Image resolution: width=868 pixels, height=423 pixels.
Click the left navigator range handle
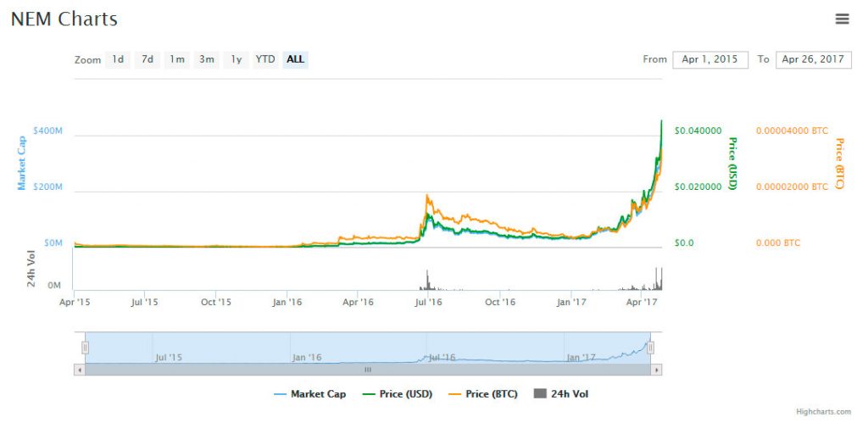[x=86, y=348]
